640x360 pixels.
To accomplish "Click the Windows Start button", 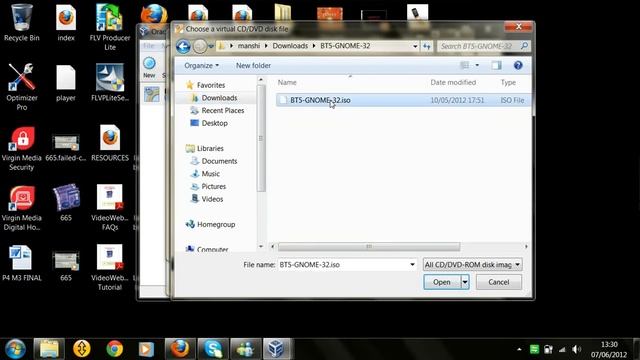I will click(x=15, y=349).
